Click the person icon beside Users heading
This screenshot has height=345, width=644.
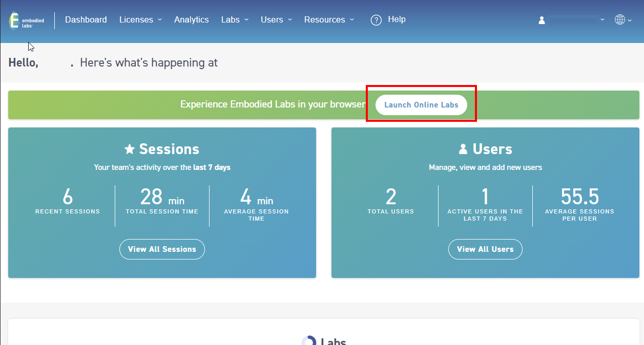coord(463,149)
